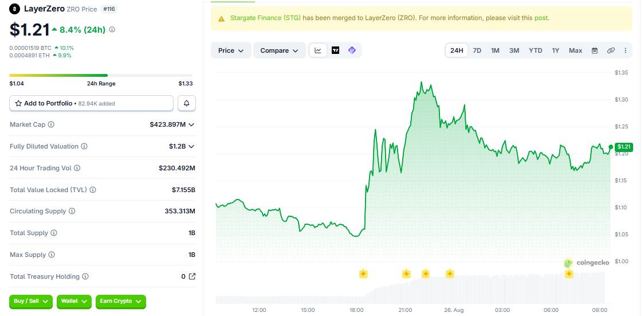Image resolution: width=644 pixels, height=316 pixels.
Task: Click the news marker after 06:00
Action: 569,274
